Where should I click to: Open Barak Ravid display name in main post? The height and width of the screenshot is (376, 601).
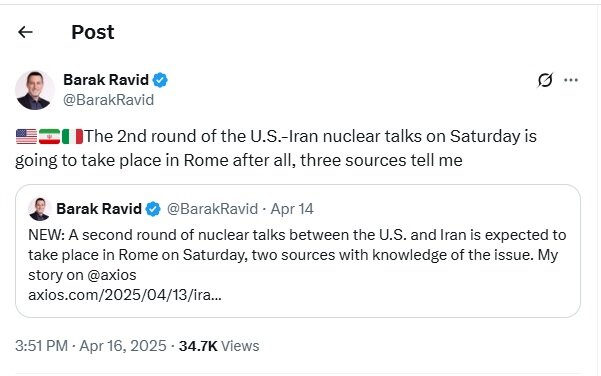[106, 80]
